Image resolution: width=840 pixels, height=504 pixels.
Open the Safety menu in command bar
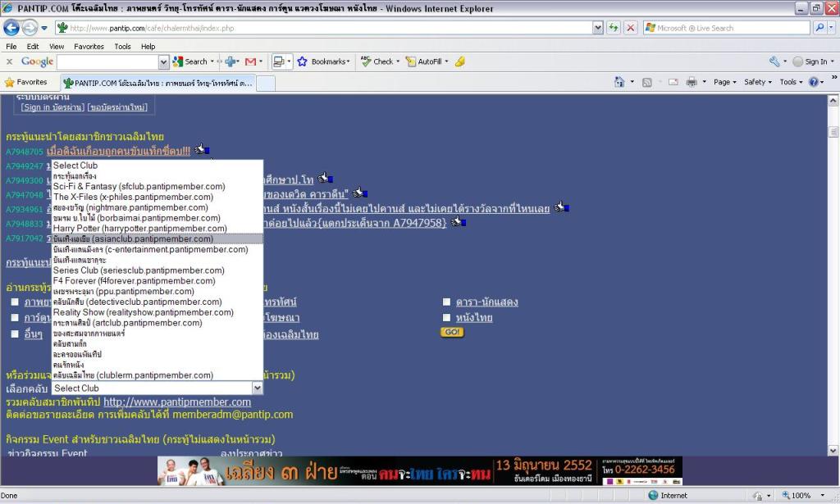(x=757, y=82)
